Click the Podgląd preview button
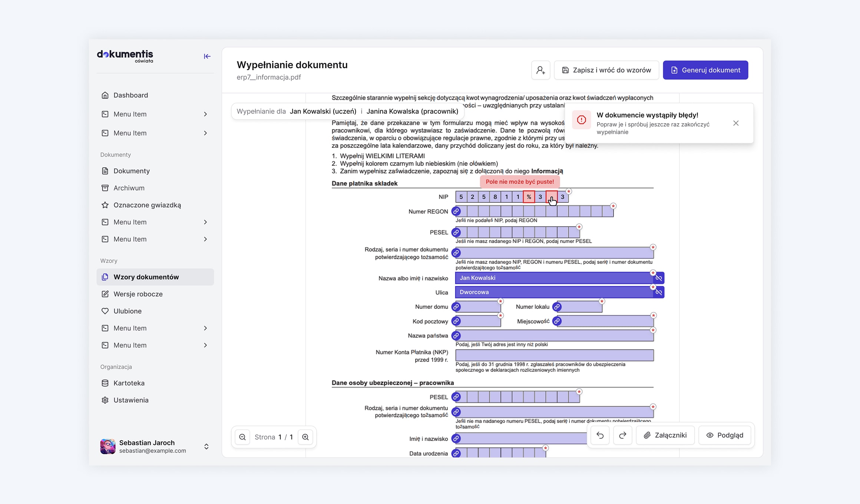 coord(725,435)
